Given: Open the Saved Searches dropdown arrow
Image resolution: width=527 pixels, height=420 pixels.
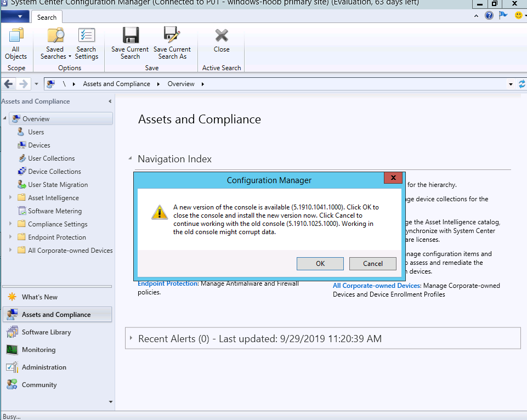Looking at the screenshot, I should (x=70, y=56).
